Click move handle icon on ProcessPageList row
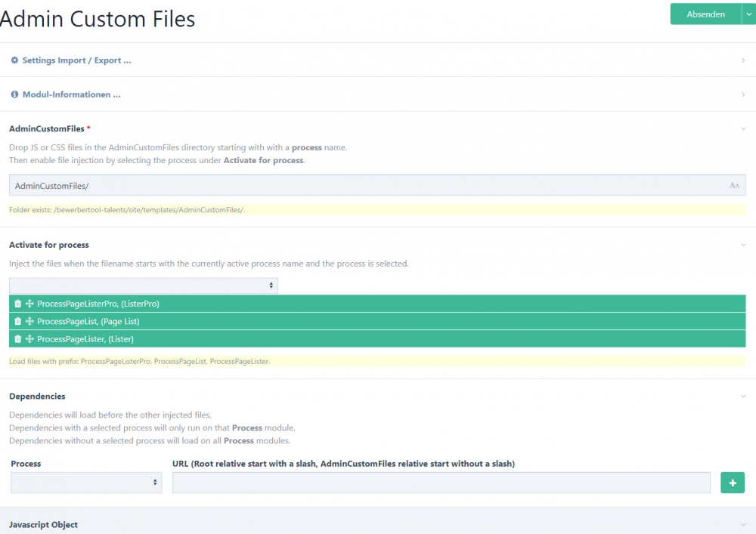 29,322
